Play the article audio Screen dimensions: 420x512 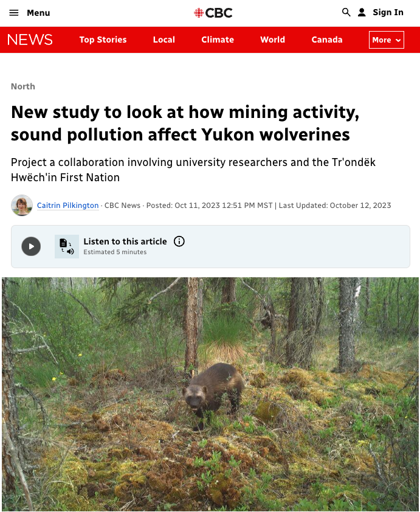(x=31, y=246)
